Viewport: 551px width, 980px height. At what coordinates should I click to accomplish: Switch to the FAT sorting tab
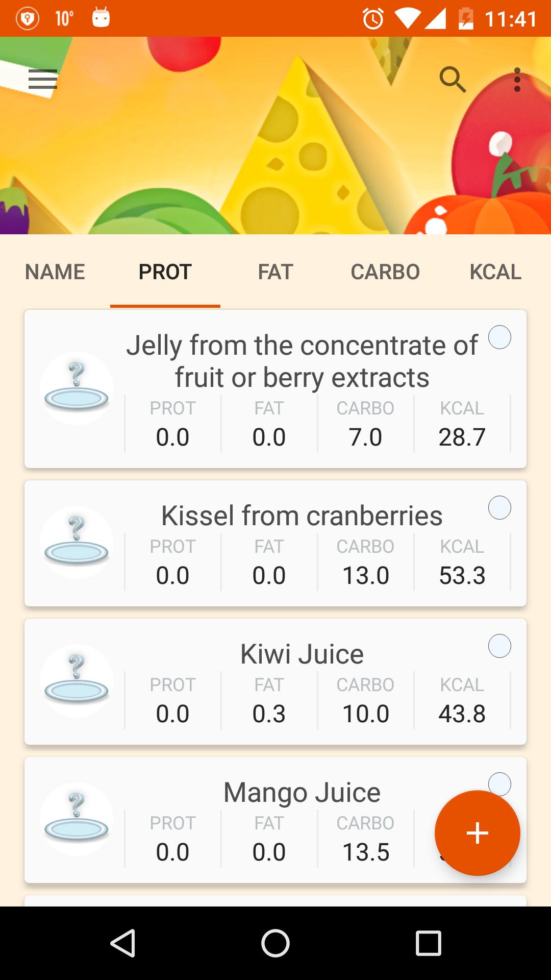[275, 272]
